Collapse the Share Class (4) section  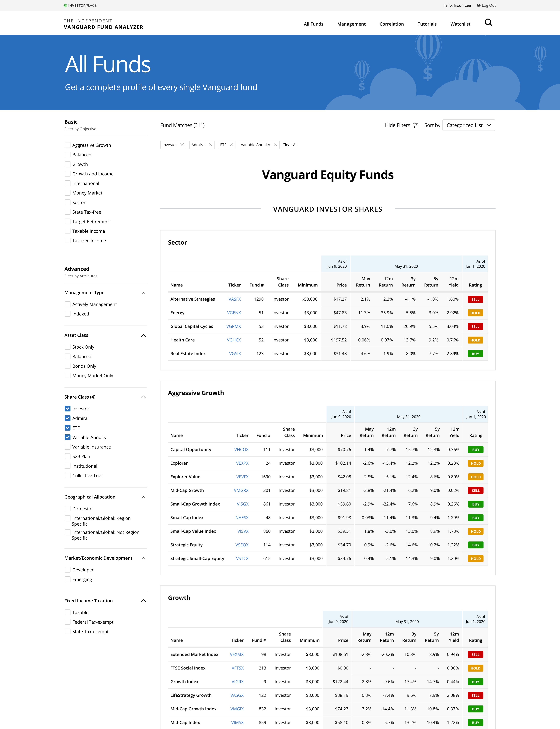pos(143,397)
